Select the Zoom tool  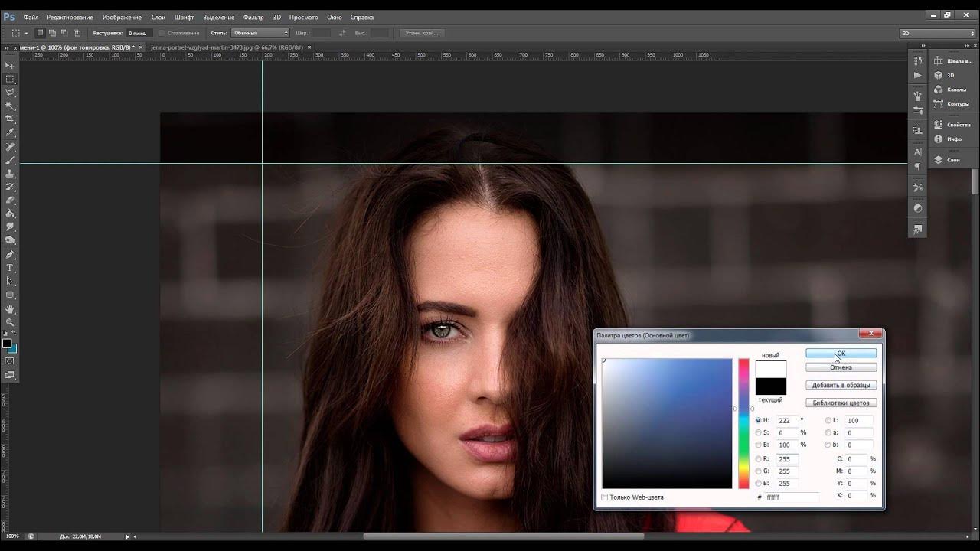(10, 322)
